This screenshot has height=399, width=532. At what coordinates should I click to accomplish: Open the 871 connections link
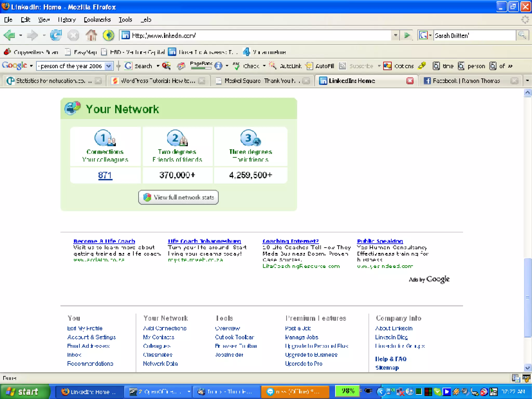click(x=105, y=175)
